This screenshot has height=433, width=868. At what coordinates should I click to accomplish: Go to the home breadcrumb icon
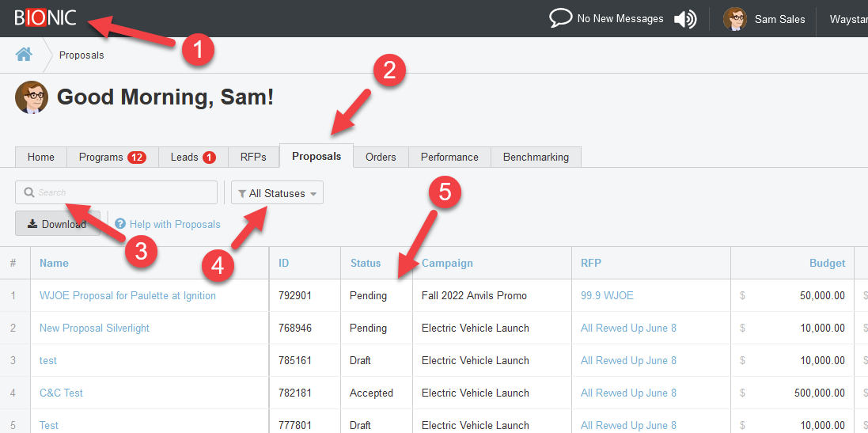24,55
